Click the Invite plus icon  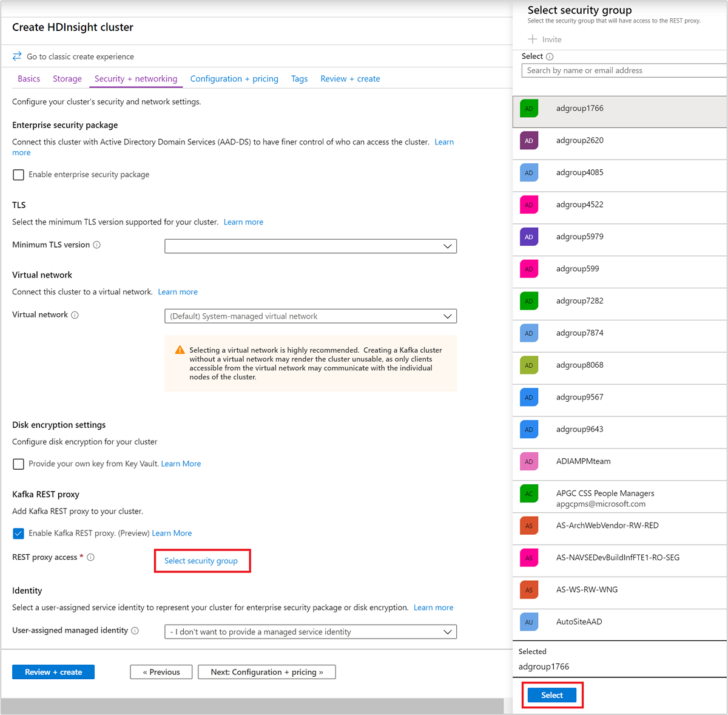tap(533, 39)
